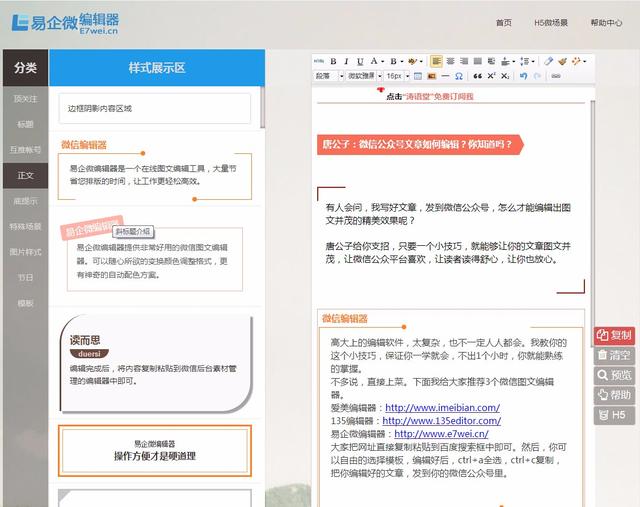
Task: Select 节日 category in sidebar
Action: coord(25,278)
